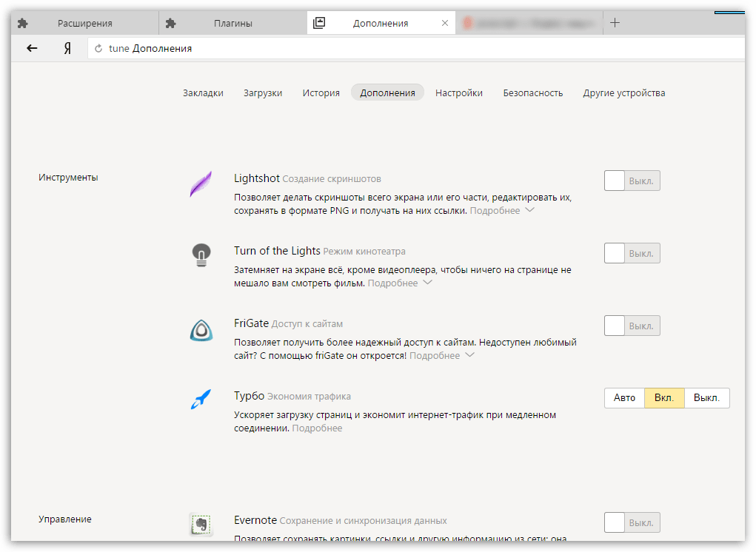Enable the Turn of the Lights toggle
756x552 pixels.
click(x=632, y=253)
